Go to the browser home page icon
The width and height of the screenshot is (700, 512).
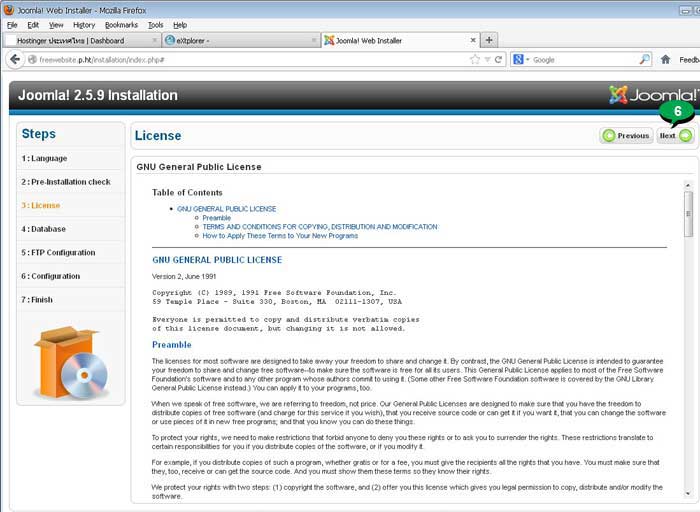(x=665, y=59)
